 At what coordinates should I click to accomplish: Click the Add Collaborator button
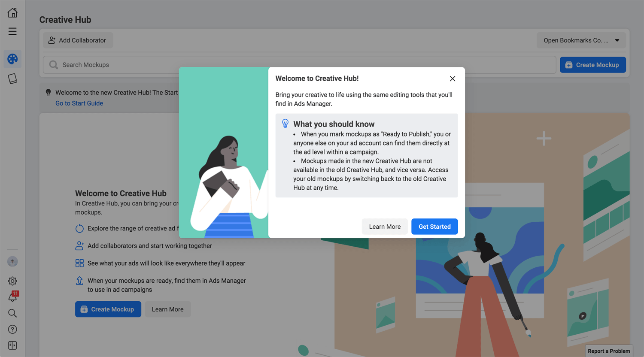pyautogui.click(x=78, y=40)
